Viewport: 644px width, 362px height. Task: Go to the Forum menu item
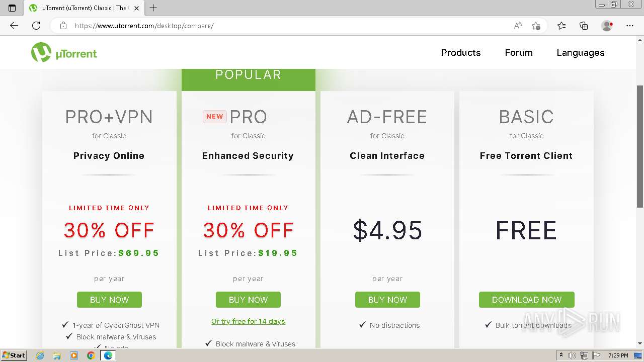[518, 53]
